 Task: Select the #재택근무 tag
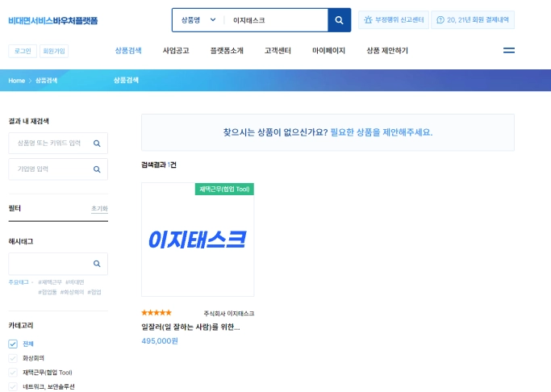pyautogui.click(x=50, y=282)
